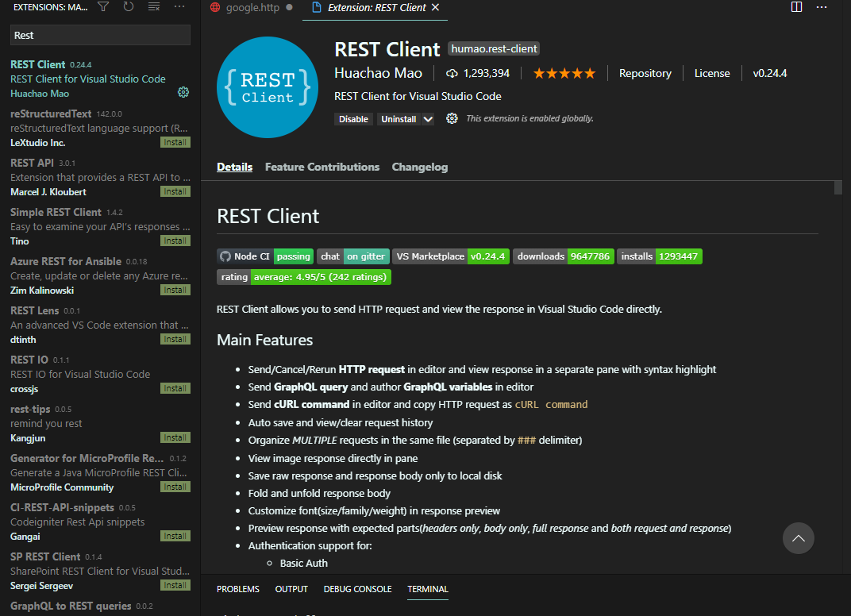The width and height of the screenshot is (851, 616).
Task: Click the installs 1293447 badge
Action: 660,256
